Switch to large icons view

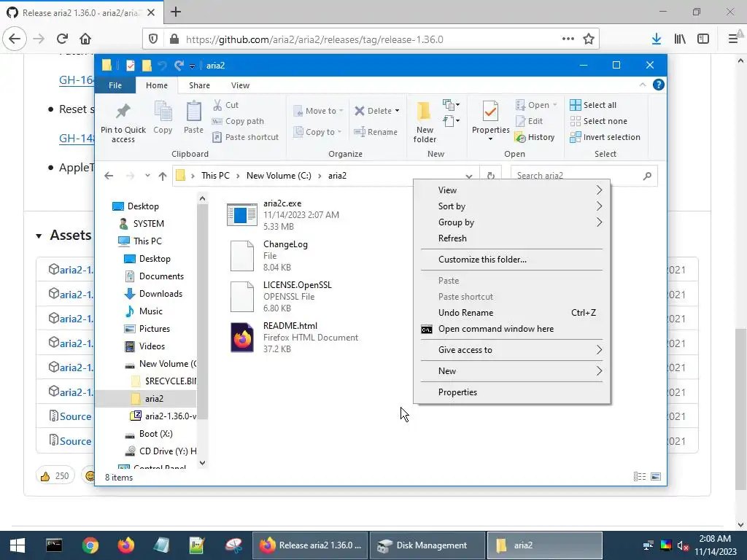[x=656, y=477]
